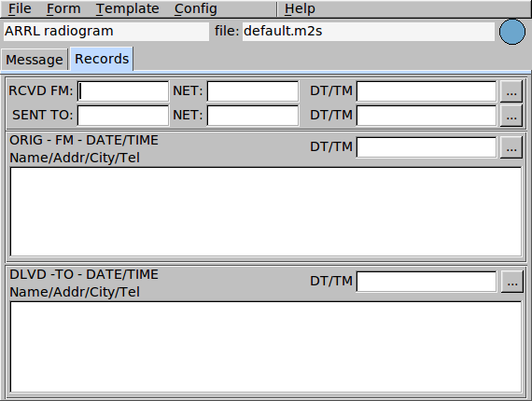Open the Config menu
This screenshot has height=401, width=532.
[x=195, y=8]
